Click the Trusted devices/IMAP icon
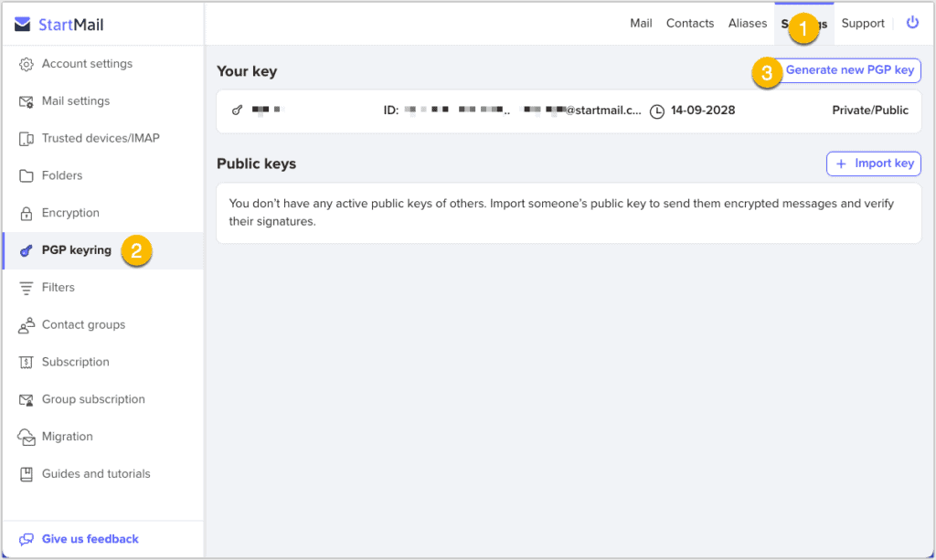936x560 pixels. point(26,139)
